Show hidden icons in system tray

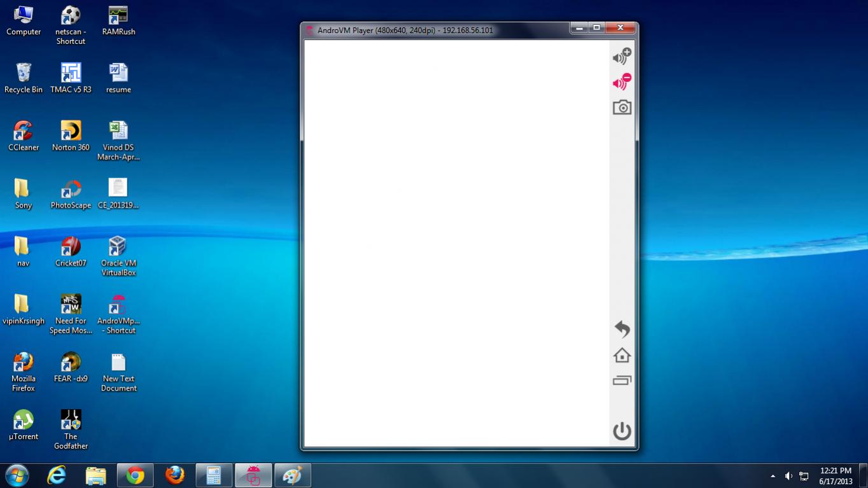(x=773, y=476)
